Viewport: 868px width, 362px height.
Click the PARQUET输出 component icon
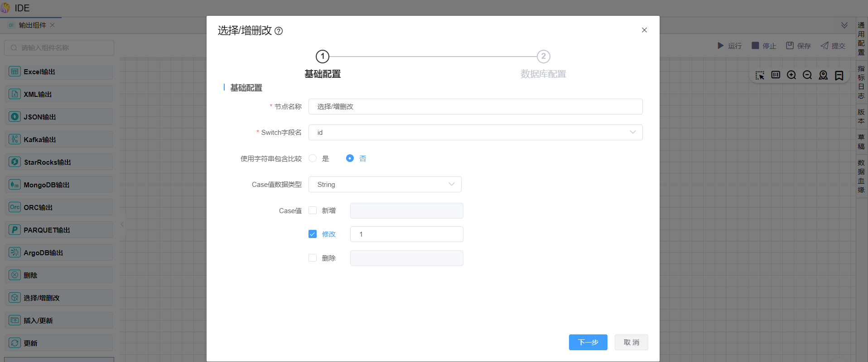click(x=15, y=230)
